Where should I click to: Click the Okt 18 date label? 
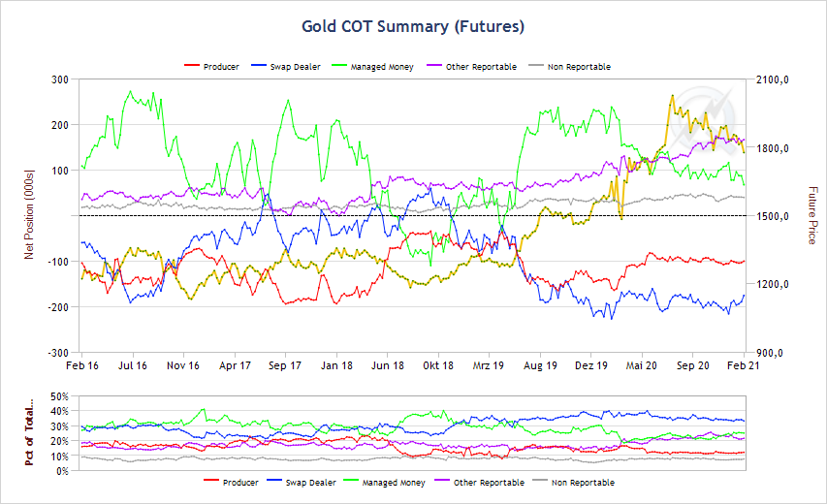[x=438, y=365]
